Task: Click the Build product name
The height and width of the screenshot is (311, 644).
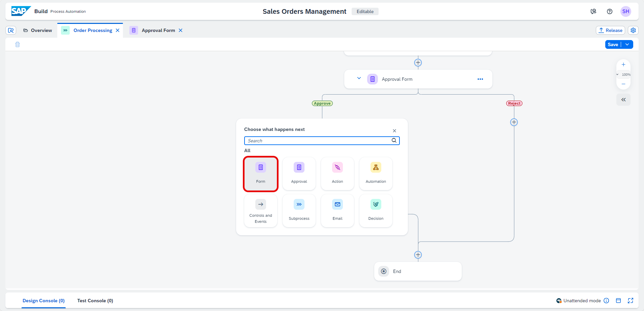Action: coord(41,11)
